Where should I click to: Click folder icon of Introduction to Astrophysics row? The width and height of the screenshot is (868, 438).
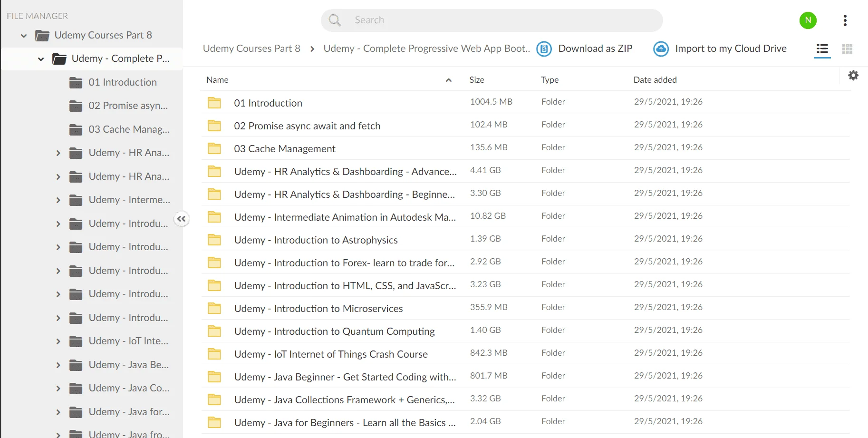214,240
